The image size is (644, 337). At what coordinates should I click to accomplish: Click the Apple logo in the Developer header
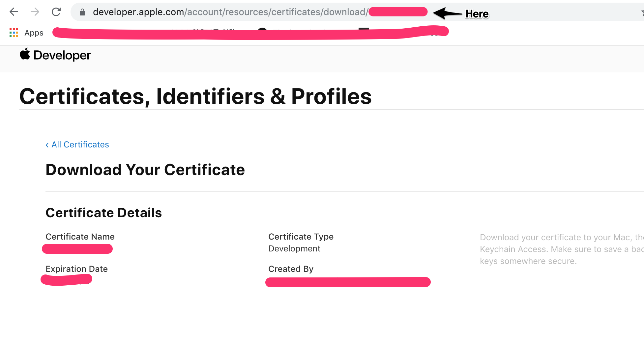pos(25,55)
